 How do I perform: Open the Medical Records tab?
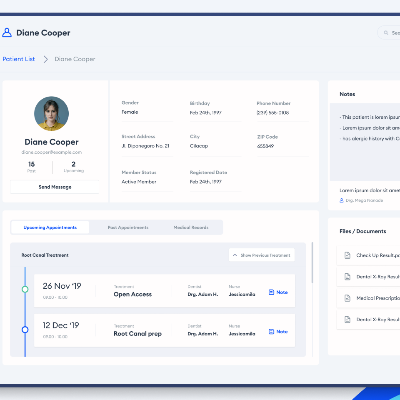point(191,227)
